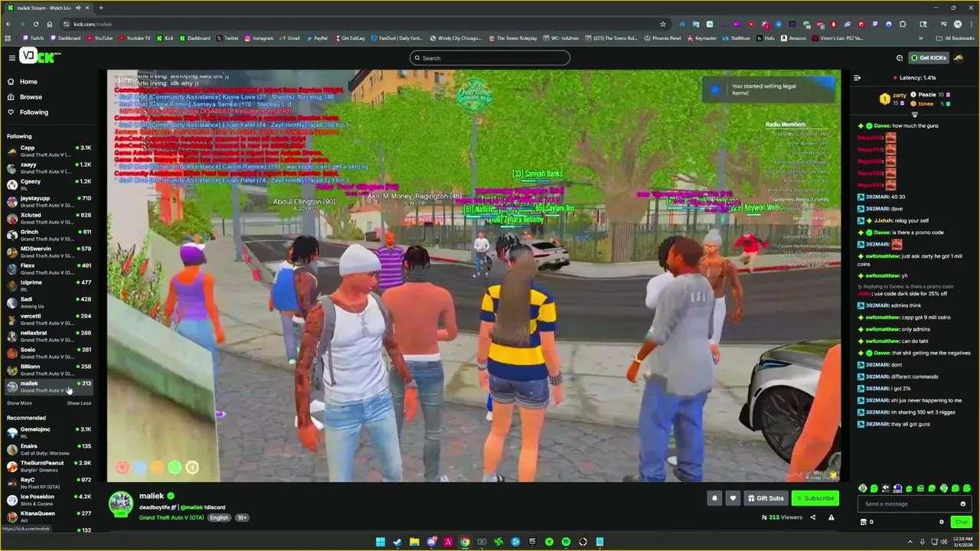Open a new browser tab

pos(100,8)
